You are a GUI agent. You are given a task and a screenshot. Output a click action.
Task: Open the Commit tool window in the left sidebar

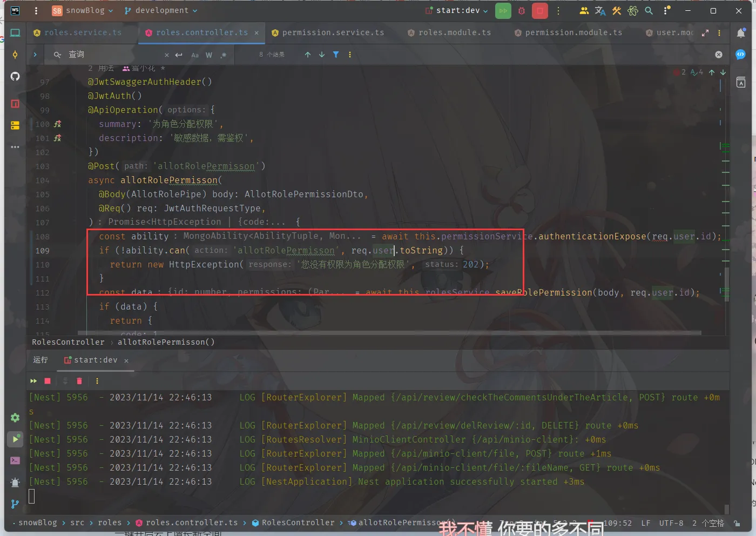15,55
